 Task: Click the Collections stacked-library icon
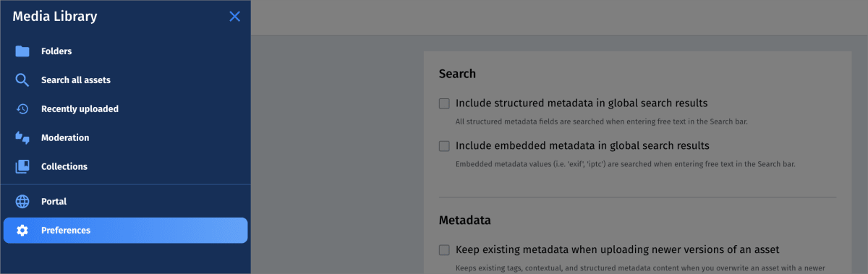pyautogui.click(x=22, y=166)
